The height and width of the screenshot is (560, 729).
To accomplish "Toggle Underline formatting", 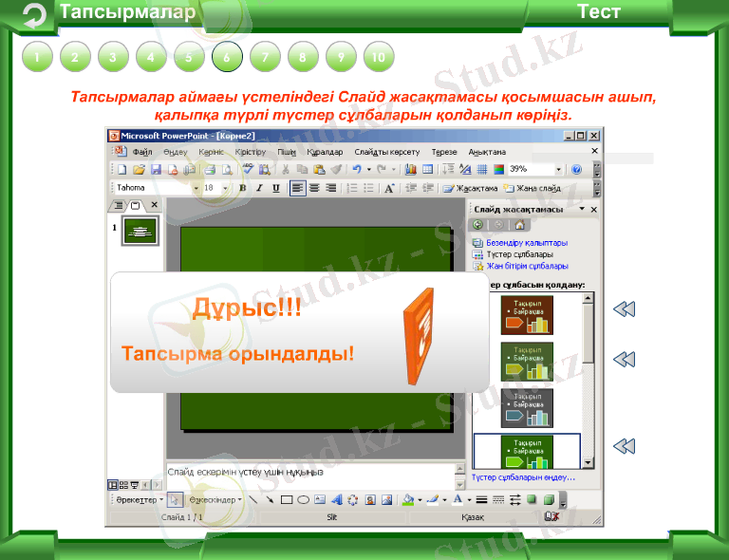I will [275, 188].
